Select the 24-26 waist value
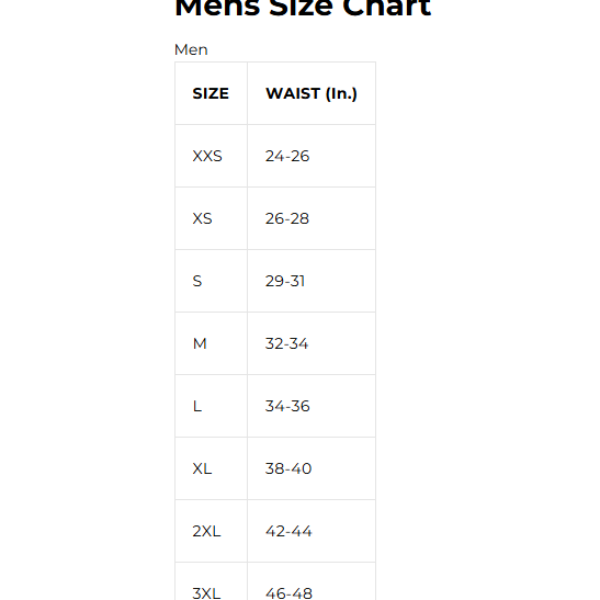Image resolution: width=600 pixels, height=600 pixels. coord(287,156)
